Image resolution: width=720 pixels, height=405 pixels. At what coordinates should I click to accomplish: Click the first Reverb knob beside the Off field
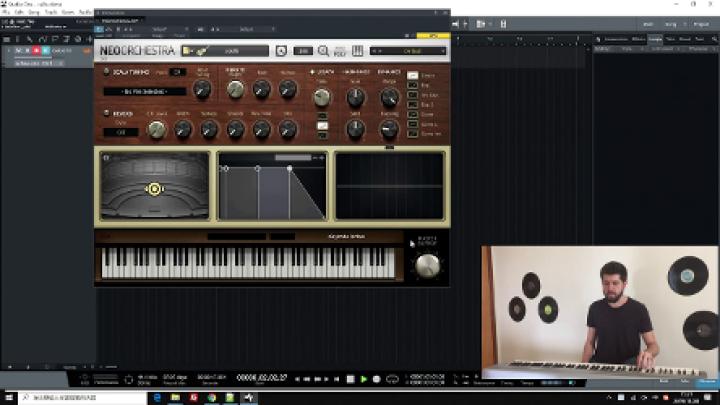click(156, 129)
